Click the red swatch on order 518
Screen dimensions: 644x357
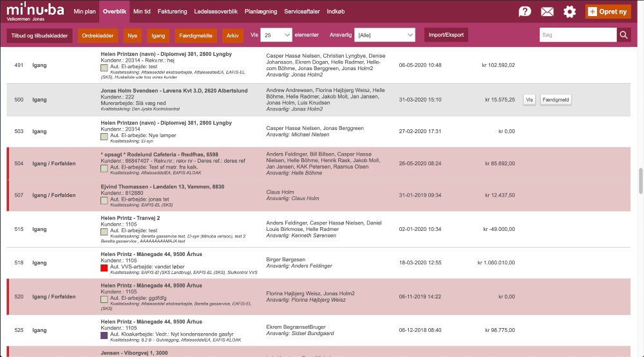click(104, 266)
